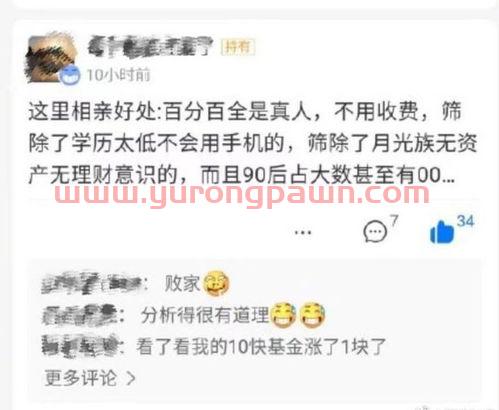Tap the 持有 badge beside the username
499x410 pixels.
pyautogui.click(x=238, y=47)
